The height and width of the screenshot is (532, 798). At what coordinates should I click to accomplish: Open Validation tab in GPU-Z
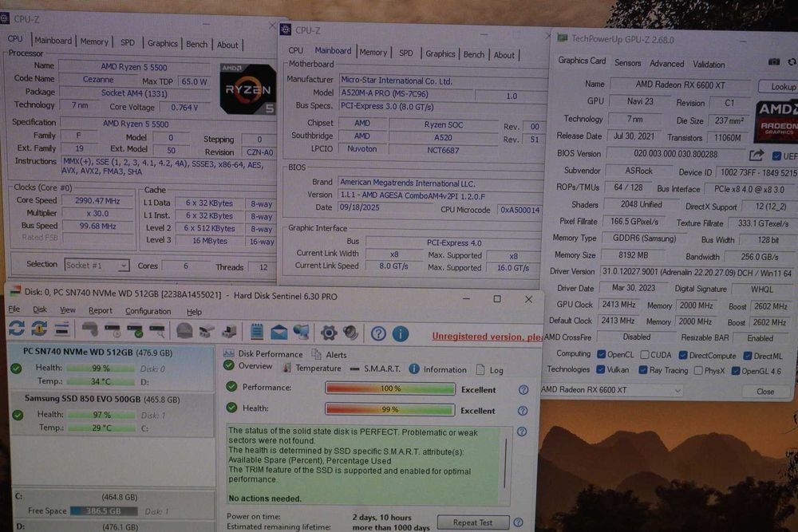[709, 65]
